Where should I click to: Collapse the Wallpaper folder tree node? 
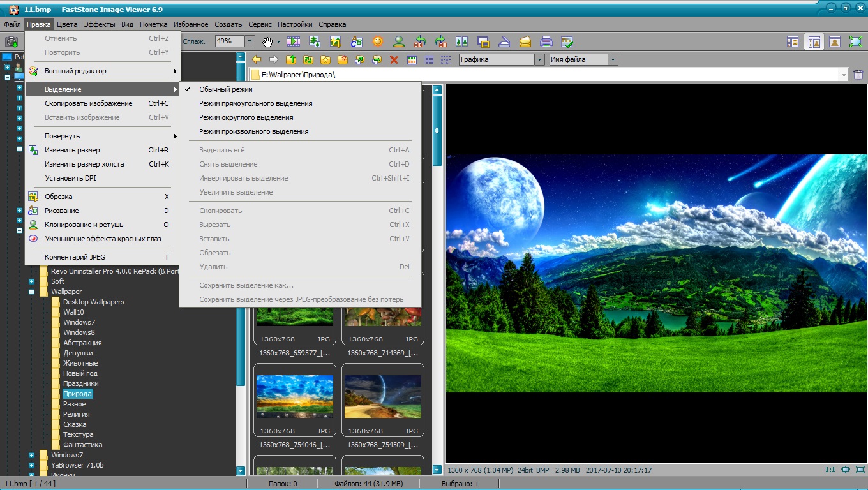tap(31, 292)
